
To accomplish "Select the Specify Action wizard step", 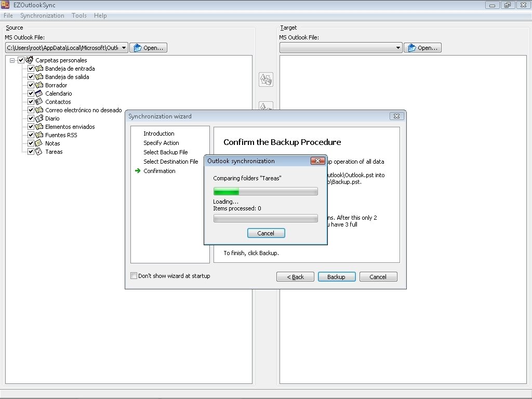I will (x=161, y=143).
